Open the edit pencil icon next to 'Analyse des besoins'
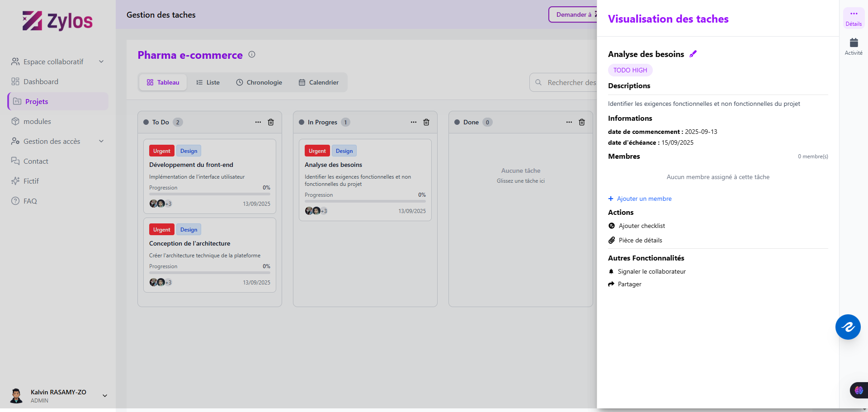Screen dimensions: 868x412 693,54
